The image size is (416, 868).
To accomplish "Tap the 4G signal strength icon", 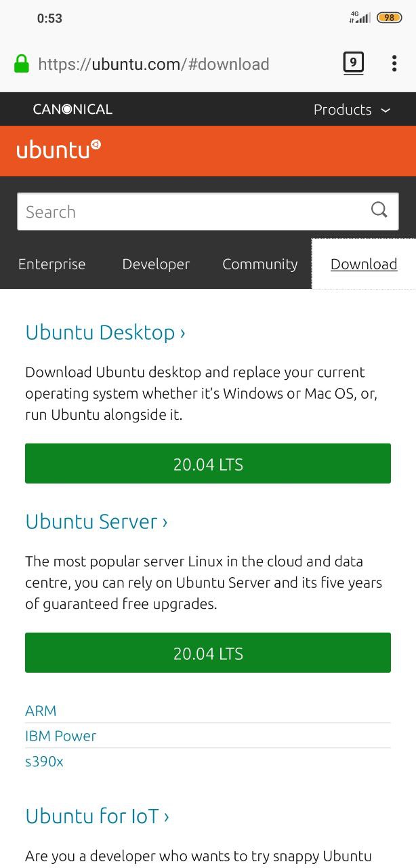I will (359, 18).
